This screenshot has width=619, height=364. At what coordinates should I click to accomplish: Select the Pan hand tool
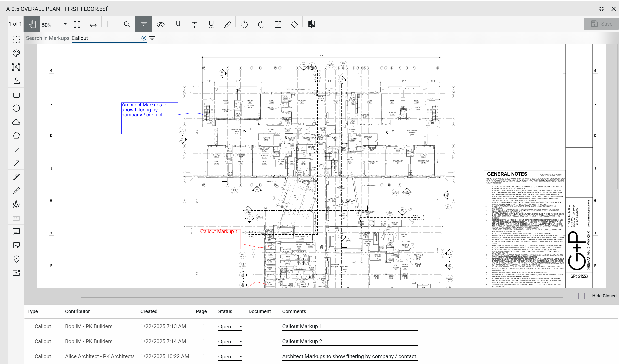(x=32, y=24)
